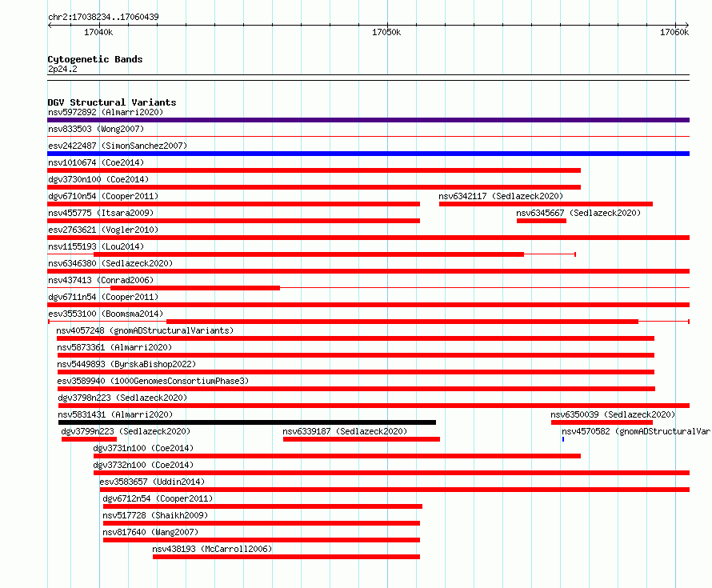Image resolution: width=712 pixels, height=588 pixels.
Task: Click esv3583657 (Uddin2014) label
Action: click(152, 482)
